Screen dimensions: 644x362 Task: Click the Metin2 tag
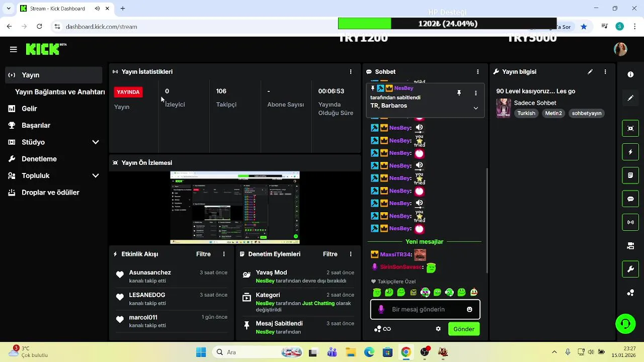click(x=553, y=113)
